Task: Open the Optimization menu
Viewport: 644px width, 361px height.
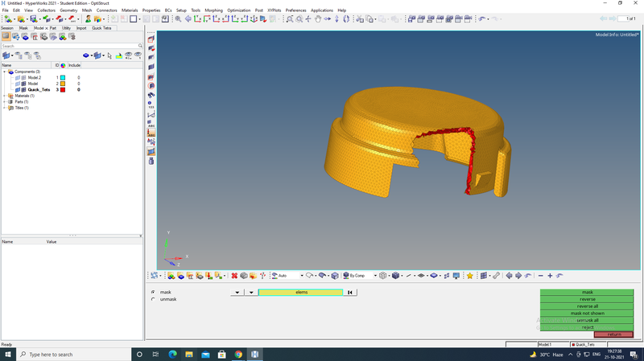Action: coord(238,10)
